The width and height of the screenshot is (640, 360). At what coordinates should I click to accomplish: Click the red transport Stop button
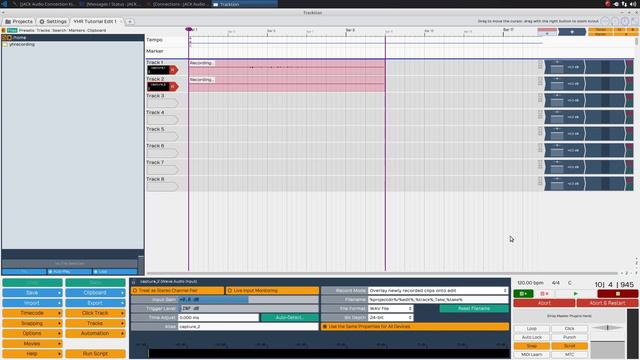pyautogui.click(x=618, y=293)
